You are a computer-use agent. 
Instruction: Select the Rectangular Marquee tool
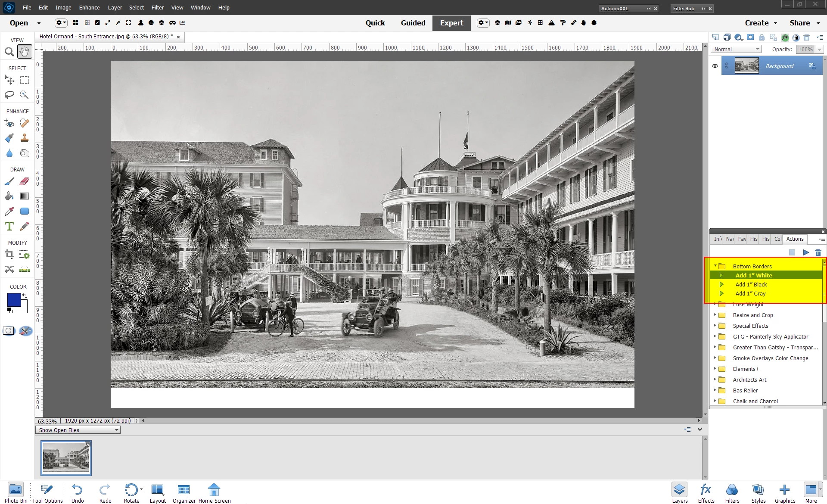(x=25, y=80)
